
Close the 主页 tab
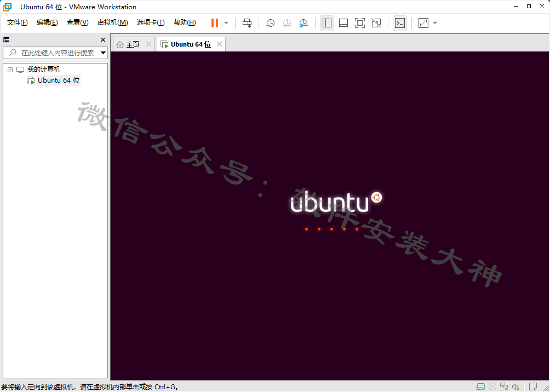(148, 44)
